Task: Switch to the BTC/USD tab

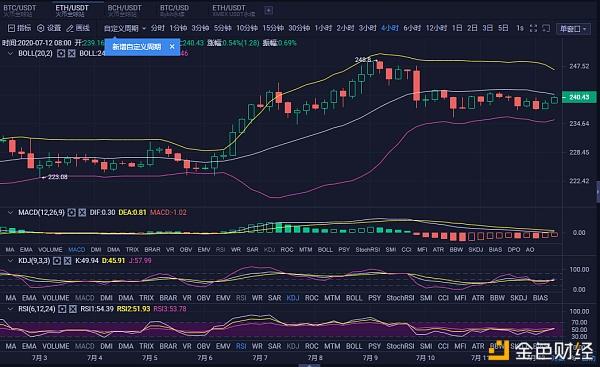Action: pos(174,10)
